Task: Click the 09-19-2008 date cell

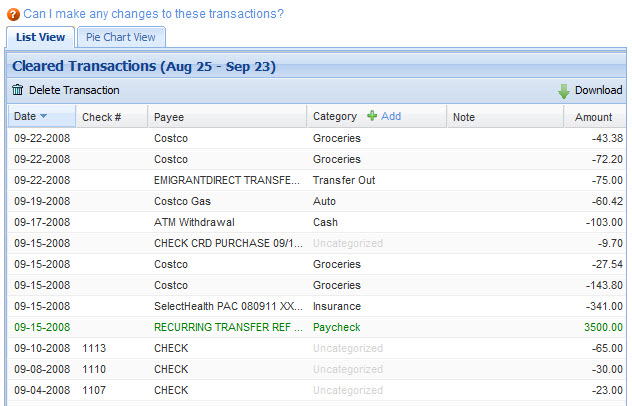Action: click(x=42, y=201)
